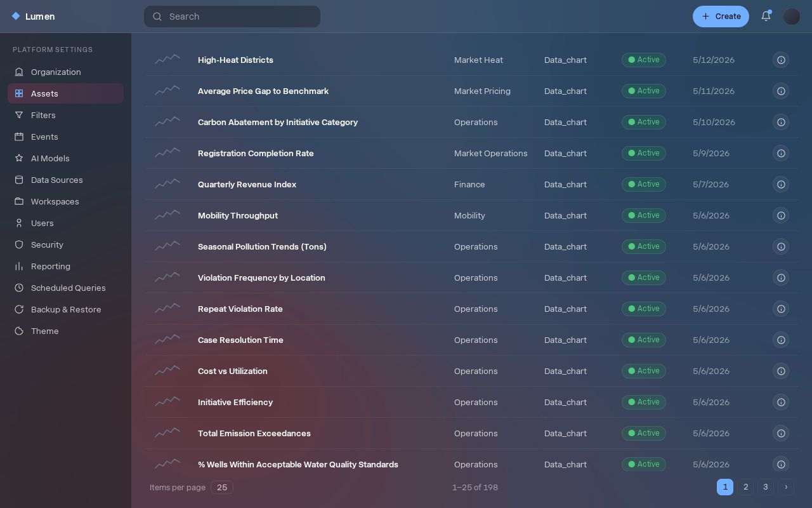Open info for High-Heat Districts row
812x508 pixels.
tap(781, 60)
